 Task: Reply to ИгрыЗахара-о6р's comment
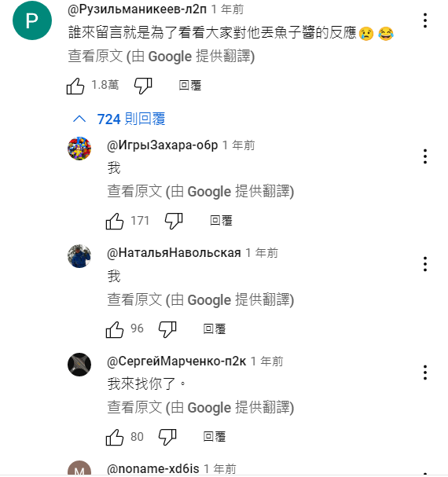click(222, 221)
